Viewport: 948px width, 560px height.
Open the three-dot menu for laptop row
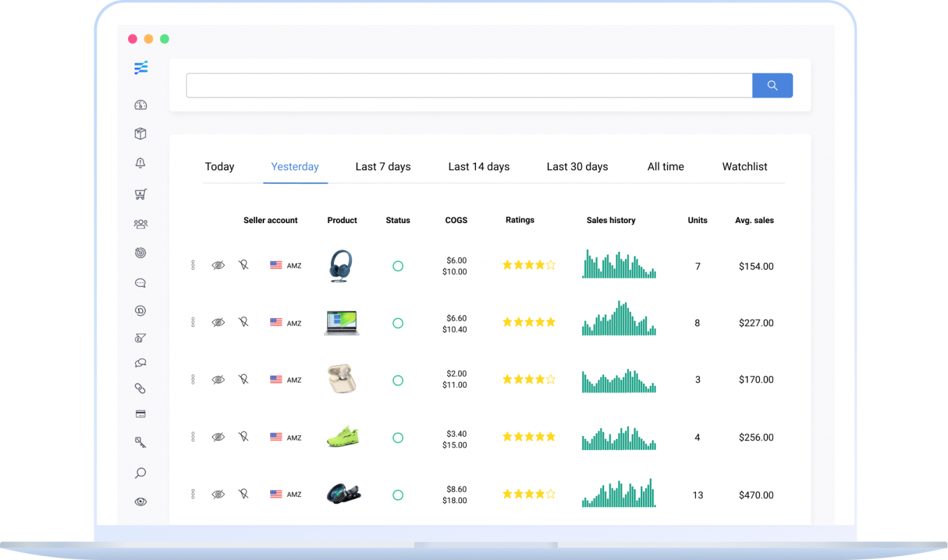click(193, 322)
